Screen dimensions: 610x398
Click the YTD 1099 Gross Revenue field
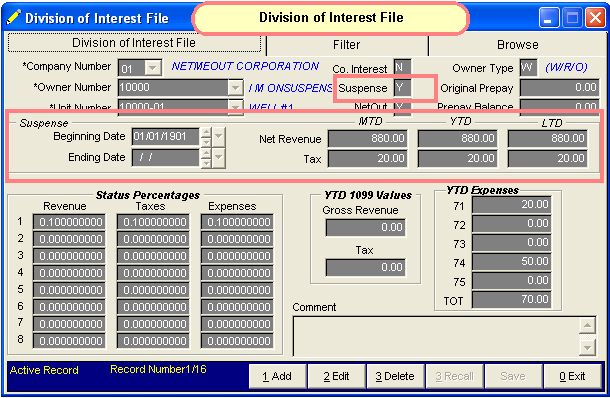coord(365,228)
